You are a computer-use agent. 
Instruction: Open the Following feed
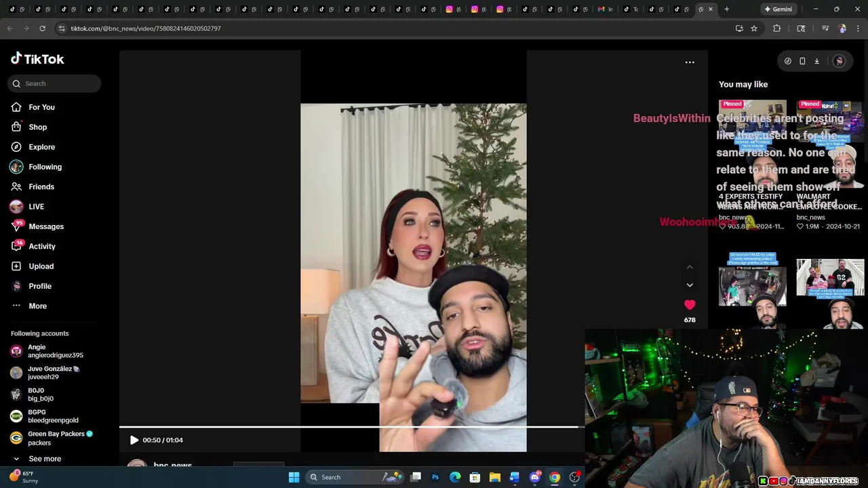tap(45, 167)
